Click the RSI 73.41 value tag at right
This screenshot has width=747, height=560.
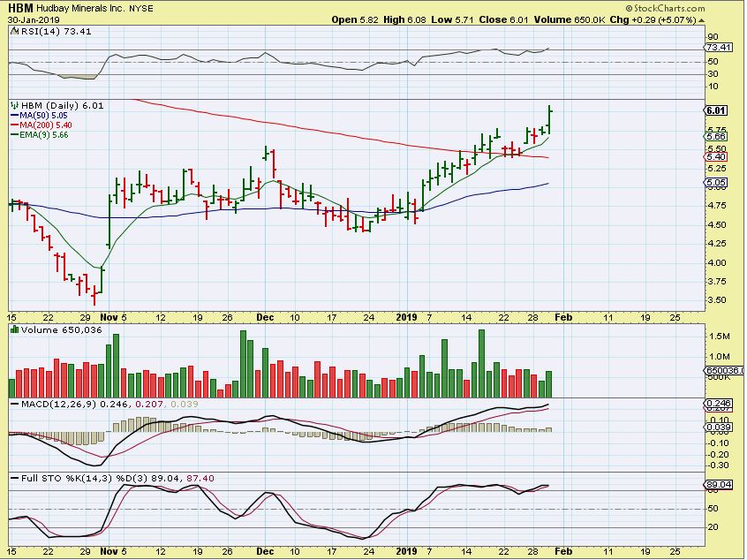(718, 47)
